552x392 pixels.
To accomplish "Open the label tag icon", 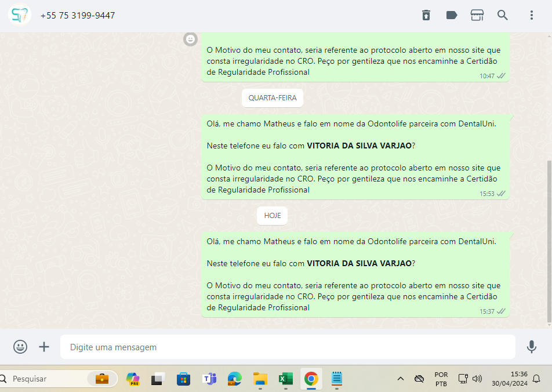I will coord(451,15).
